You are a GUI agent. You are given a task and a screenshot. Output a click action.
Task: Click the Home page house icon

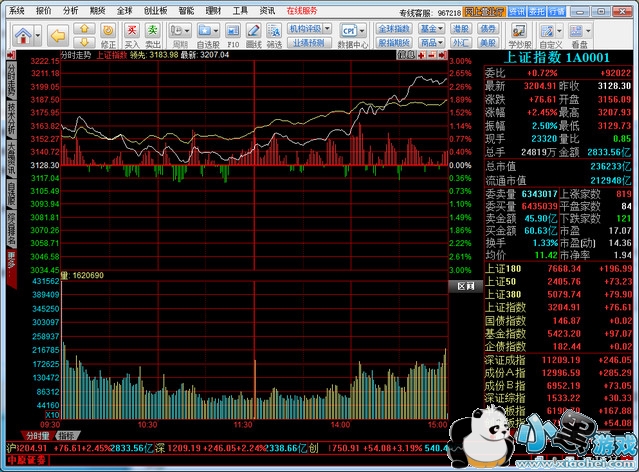[22, 37]
